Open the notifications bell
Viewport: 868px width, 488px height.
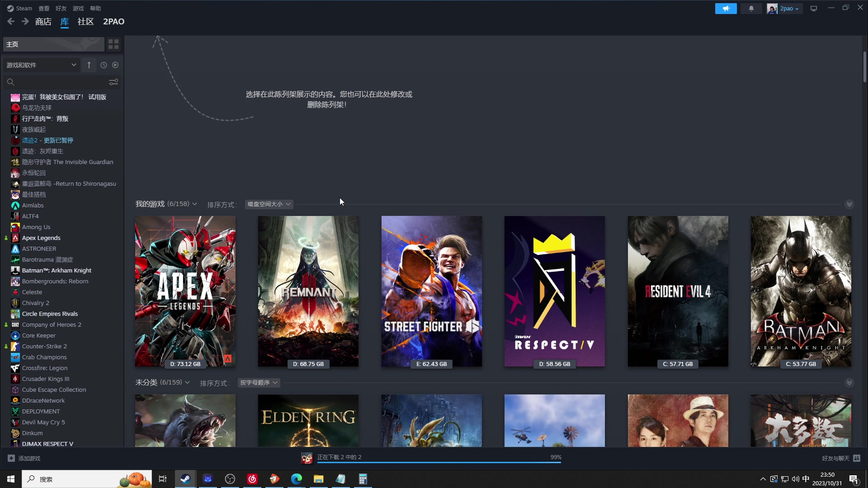pos(751,9)
